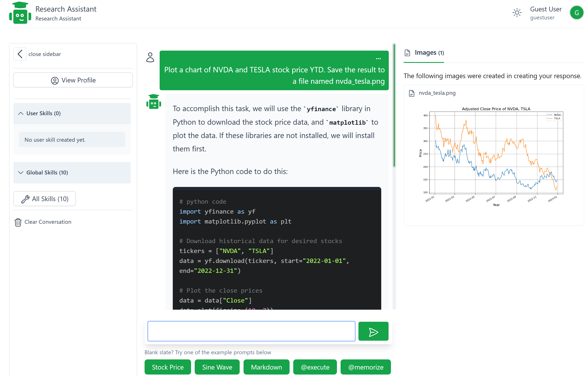Click the send message arrow button

373,331
